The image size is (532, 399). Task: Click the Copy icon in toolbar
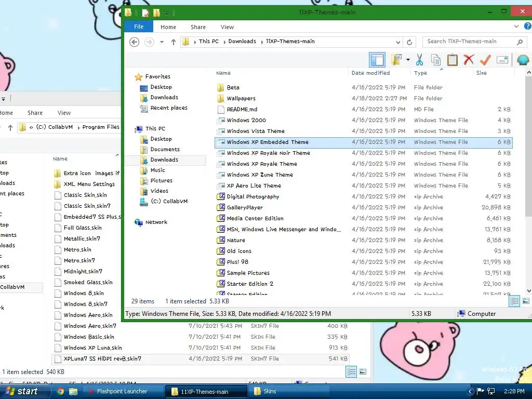pyautogui.click(x=436, y=60)
